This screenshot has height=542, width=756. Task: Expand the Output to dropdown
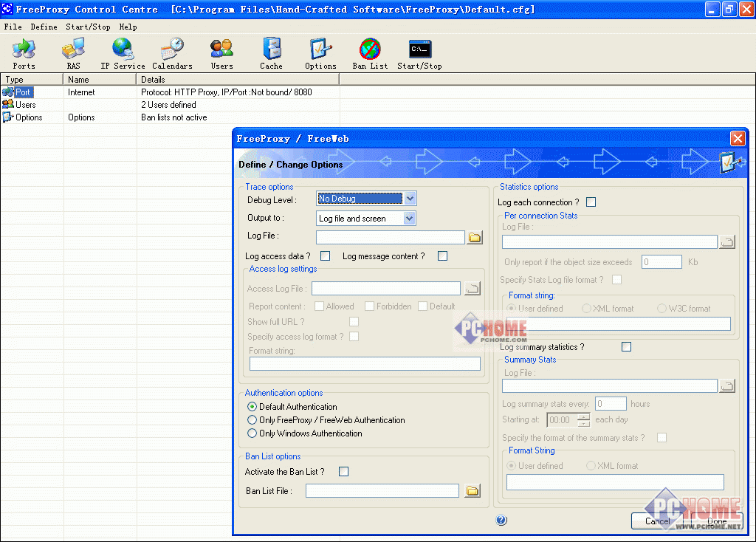(409, 219)
